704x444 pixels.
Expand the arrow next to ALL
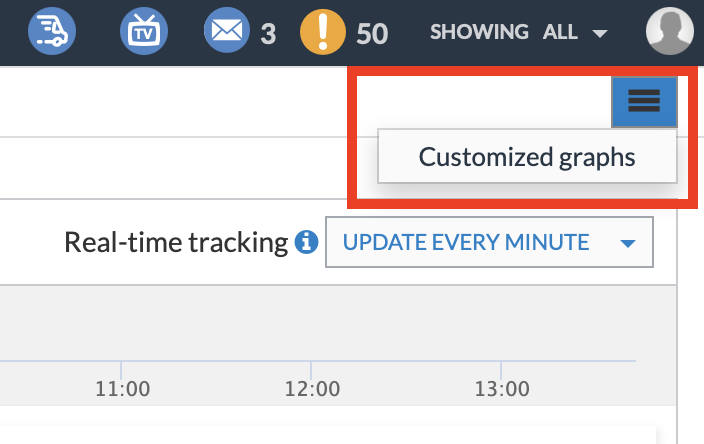pos(600,34)
